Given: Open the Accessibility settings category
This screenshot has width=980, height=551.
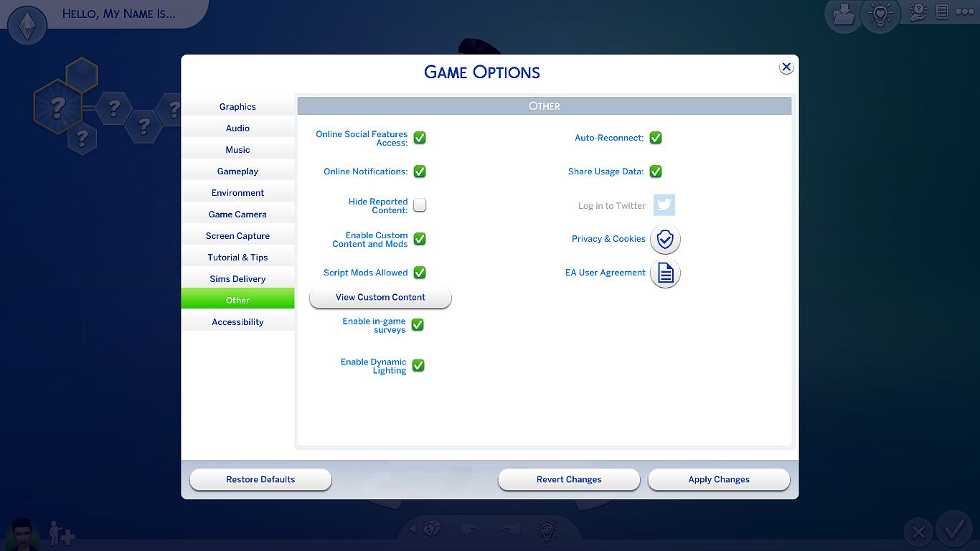Looking at the screenshot, I should coord(237,321).
